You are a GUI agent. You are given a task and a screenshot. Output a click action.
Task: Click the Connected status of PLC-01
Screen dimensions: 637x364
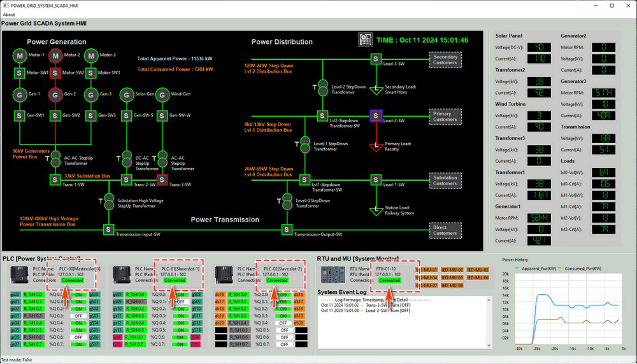pyautogui.click(x=175, y=281)
